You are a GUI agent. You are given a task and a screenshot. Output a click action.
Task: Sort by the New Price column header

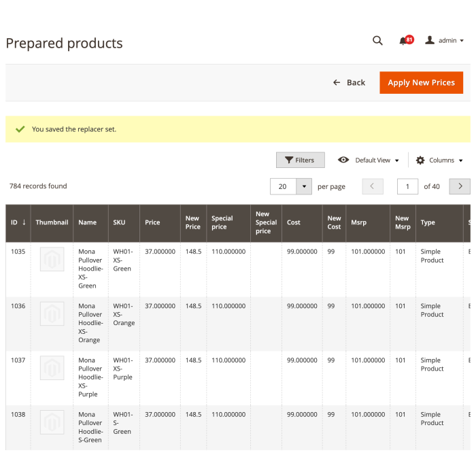click(x=194, y=222)
